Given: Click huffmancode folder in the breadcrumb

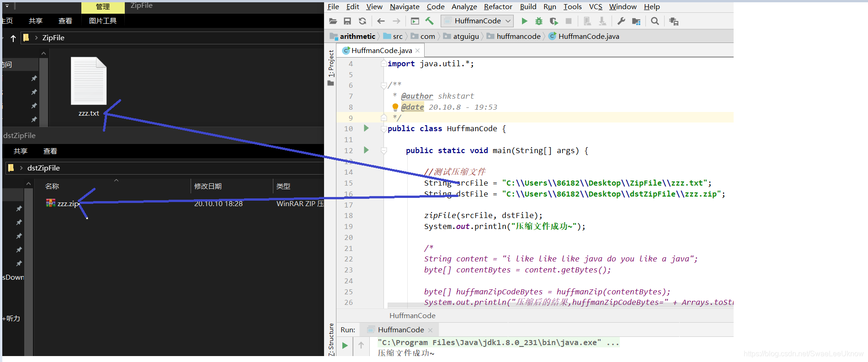Looking at the screenshot, I should click(x=514, y=36).
